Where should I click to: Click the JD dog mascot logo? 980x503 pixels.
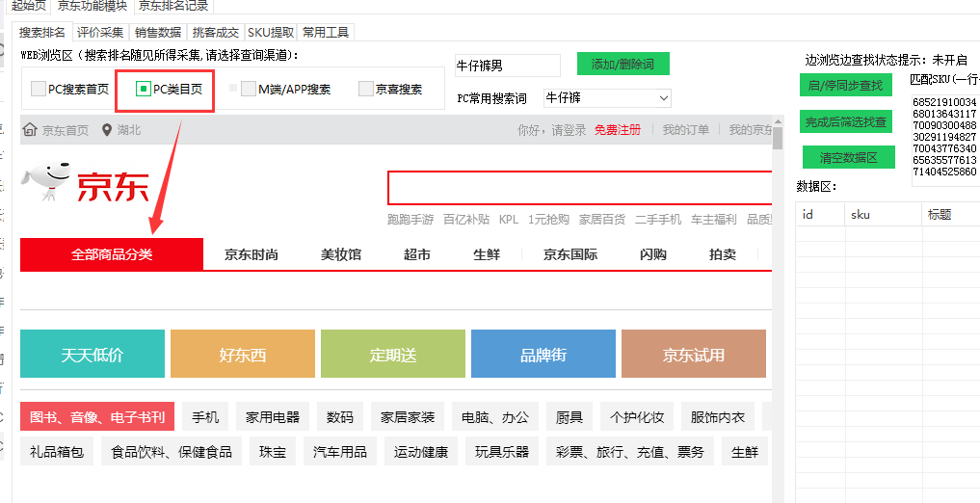[47, 181]
